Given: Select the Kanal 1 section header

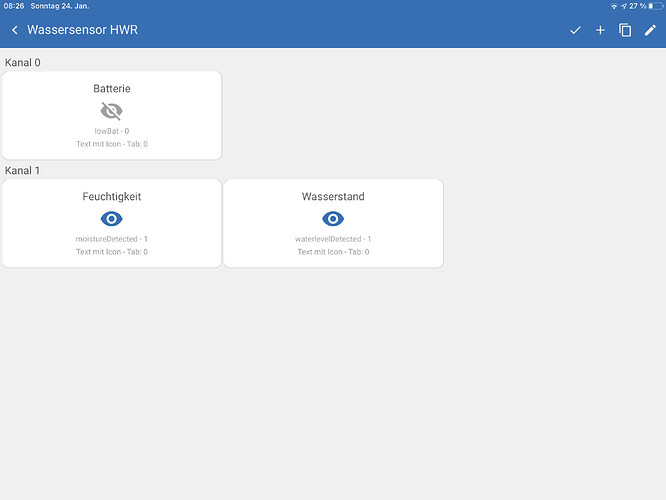Looking at the screenshot, I should [23, 171].
